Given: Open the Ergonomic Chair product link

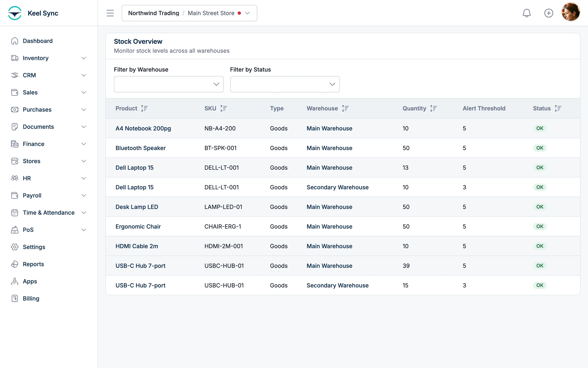Looking at the screenshot, I should point(138,227).
